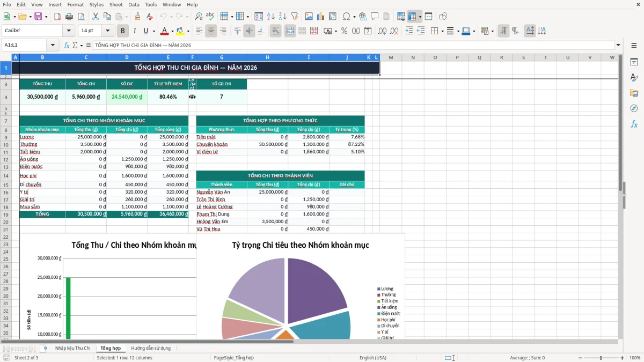Click the Sum sigma button

(x=75, y=45)
